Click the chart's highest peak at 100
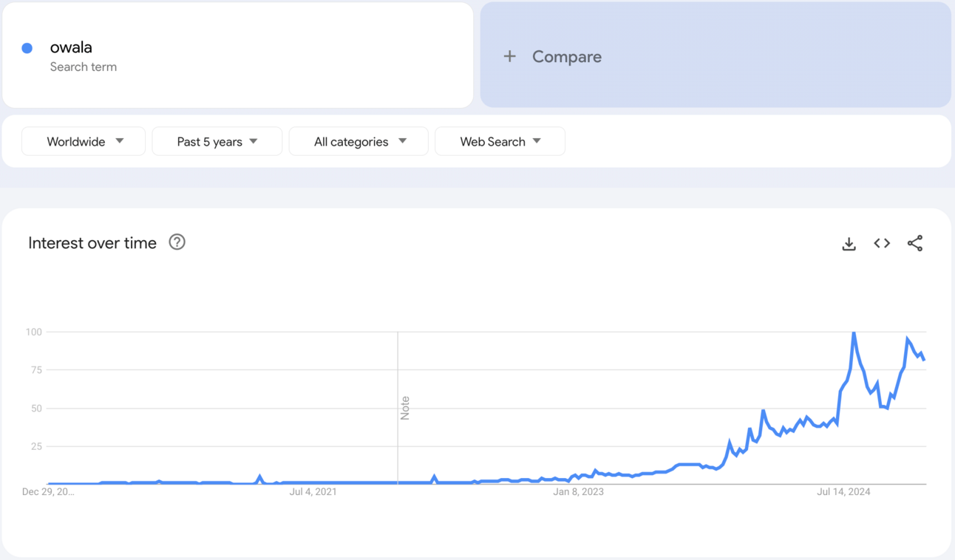Screen dimensions: 955x560 click(x=854, y=333)
